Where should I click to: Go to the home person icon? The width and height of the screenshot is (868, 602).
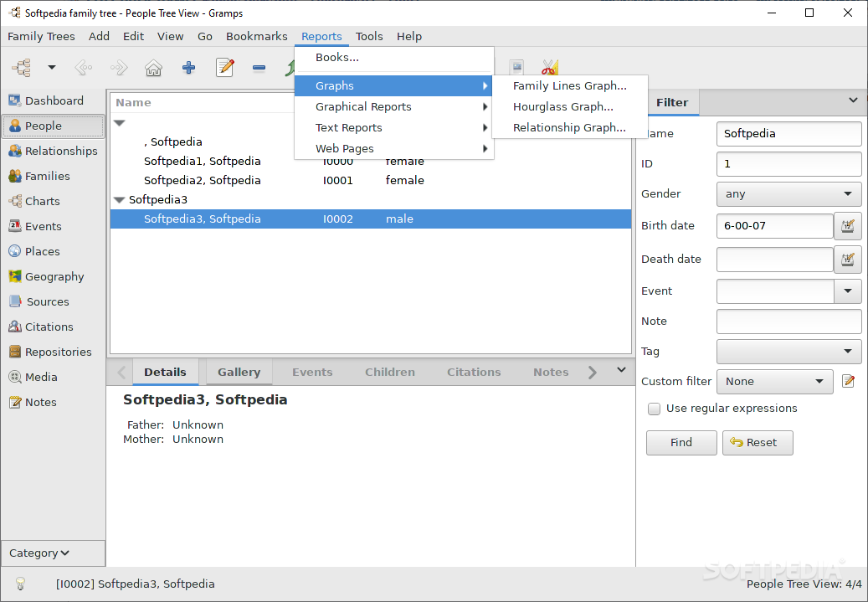pos(153,68)
